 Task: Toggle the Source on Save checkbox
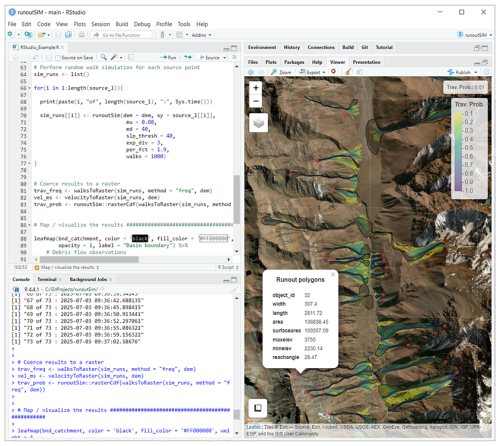coord(58,58)
